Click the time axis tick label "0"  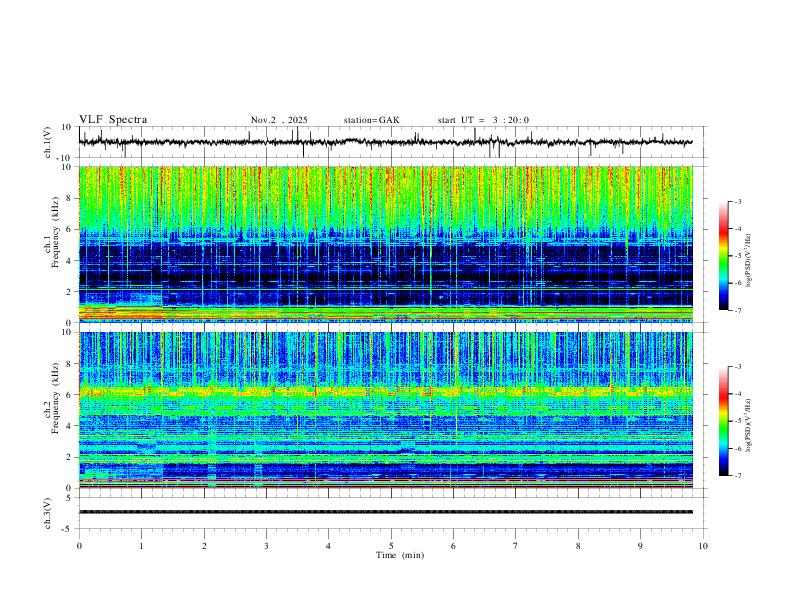point(79,546)
